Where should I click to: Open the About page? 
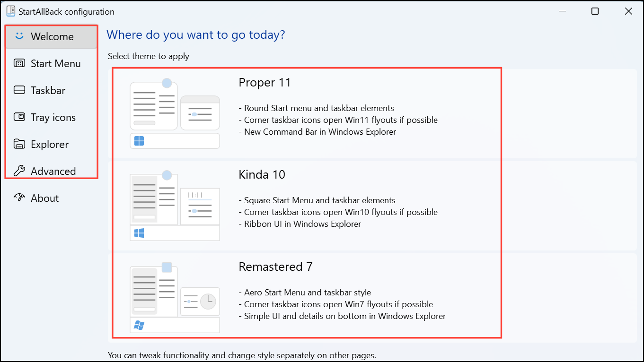51,198
